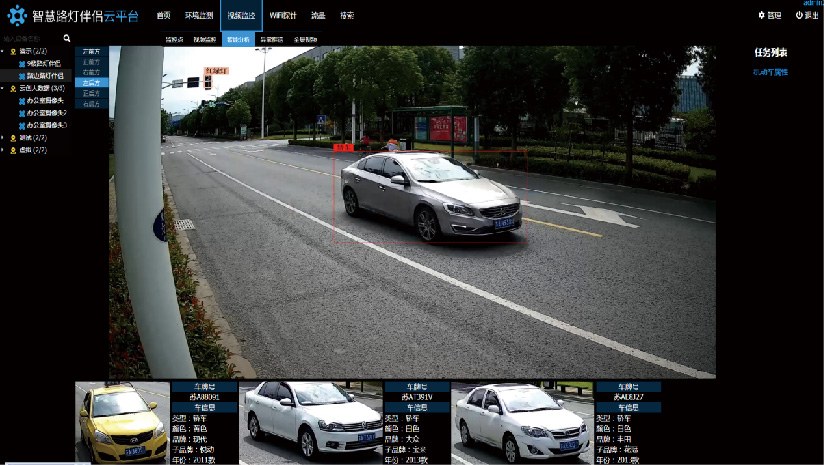Click the search magnifier icon in sidebar
The image size is (824, 465).
click(67, 38)
